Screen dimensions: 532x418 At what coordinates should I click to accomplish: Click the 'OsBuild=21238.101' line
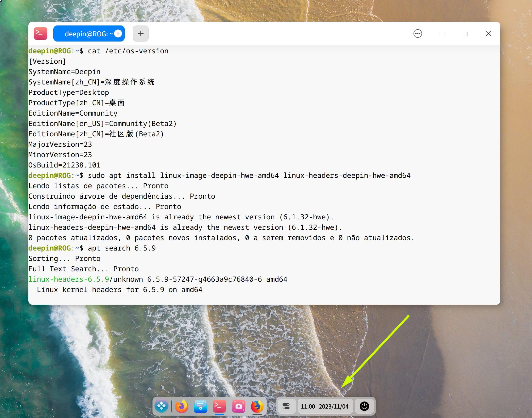pyautogui.click(x=64, y=165)
